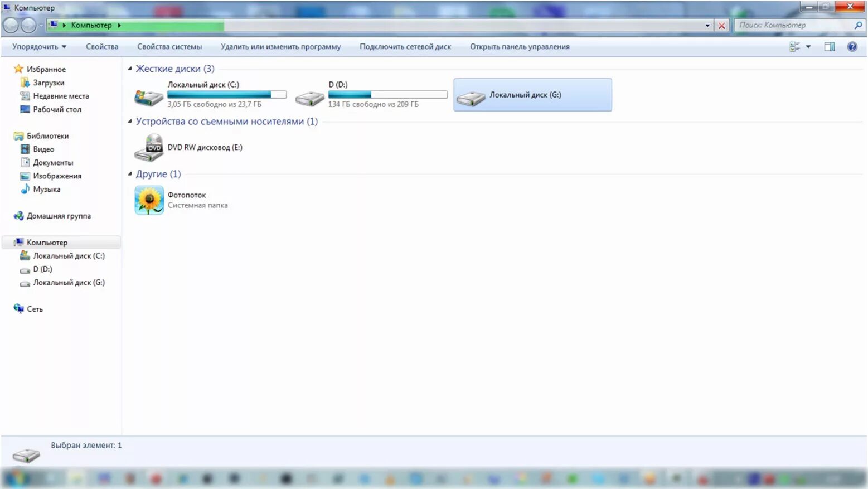
Task: Open the Help question mark button
Action: (852, 47)
